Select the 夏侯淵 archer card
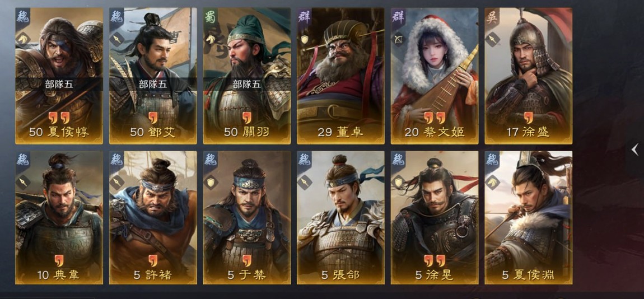 pos(528,218)
